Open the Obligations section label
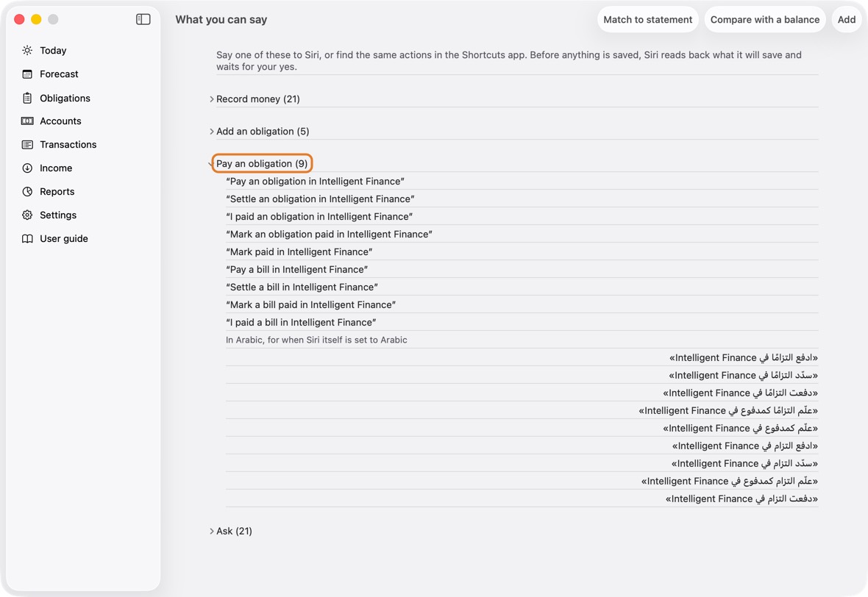 coord(65,98)
